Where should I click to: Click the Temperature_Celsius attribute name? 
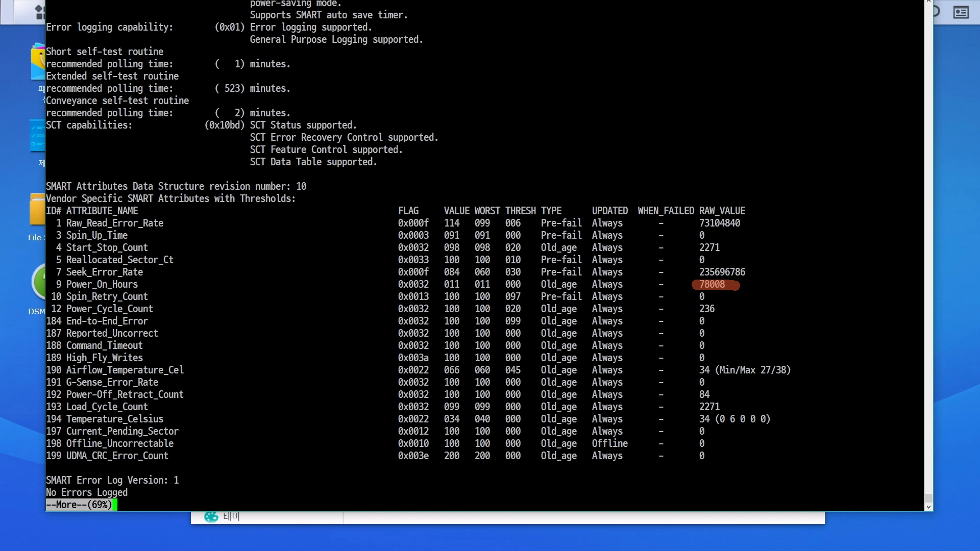(x=114, y=419)
